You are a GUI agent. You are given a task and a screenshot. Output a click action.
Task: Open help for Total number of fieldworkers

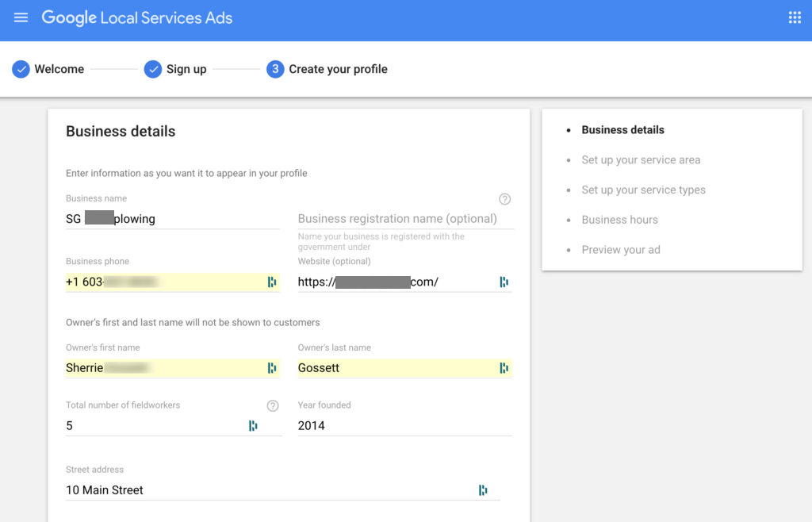coord(273,405)
